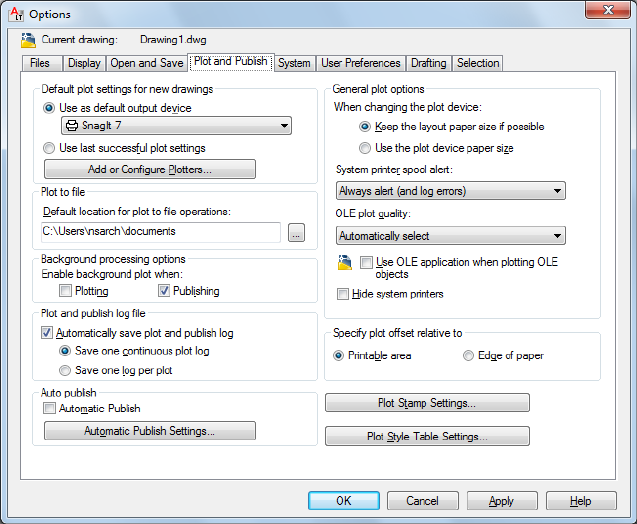Screen dimensions: 637x524
Task: Open the OLE plot quality dropdown
Action: click(451, 236)
